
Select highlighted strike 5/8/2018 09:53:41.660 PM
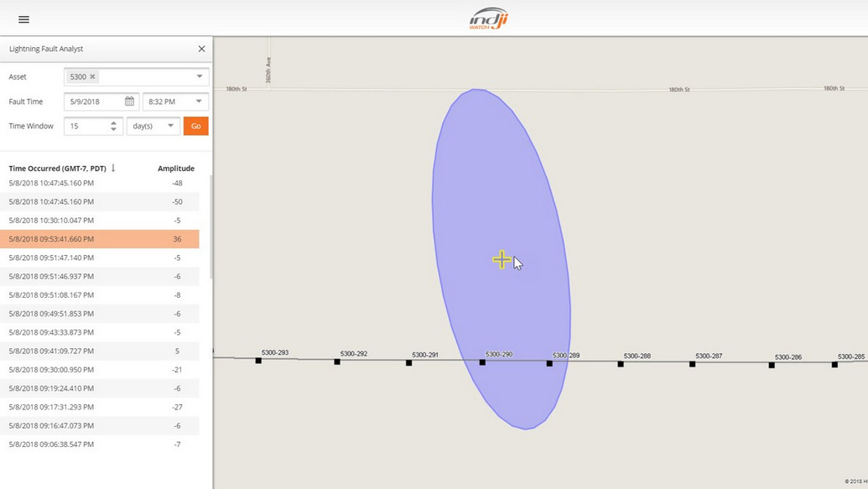tap(100, 239)
